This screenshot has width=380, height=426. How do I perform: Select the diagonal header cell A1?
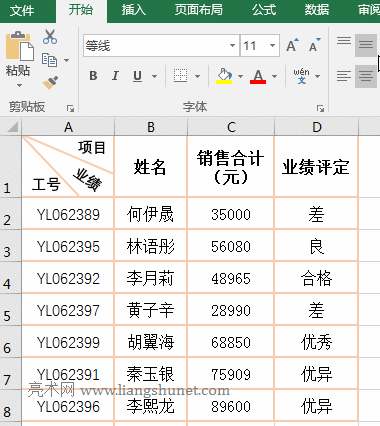[68, 166]
